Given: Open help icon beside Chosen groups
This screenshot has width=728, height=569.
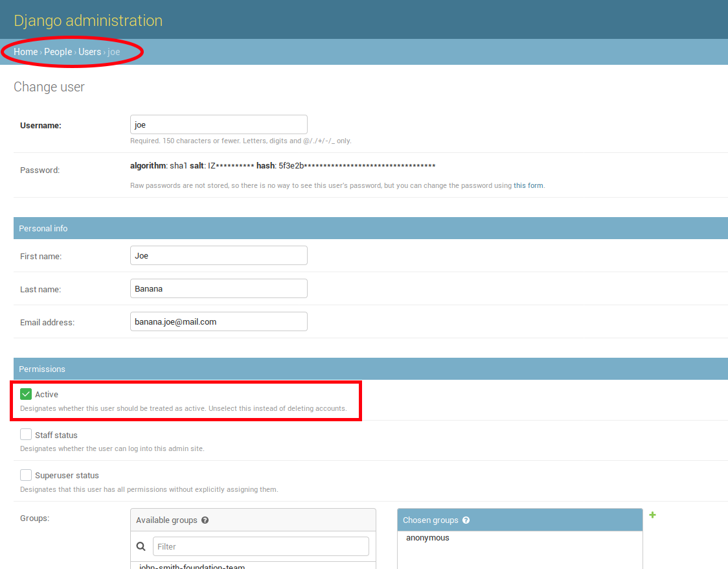Looking at the screenshot, I should [466, 520].
